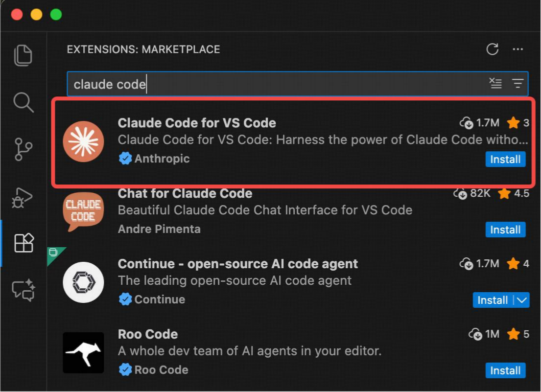Click the 4.5 star rating
This screenshot has width=541, height=392.
click(x=514, y=193)
